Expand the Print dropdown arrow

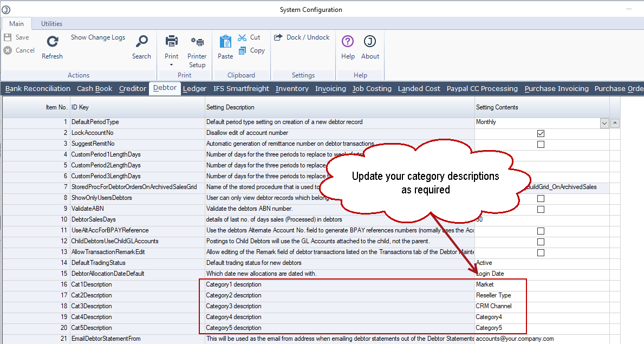(172, 65)
